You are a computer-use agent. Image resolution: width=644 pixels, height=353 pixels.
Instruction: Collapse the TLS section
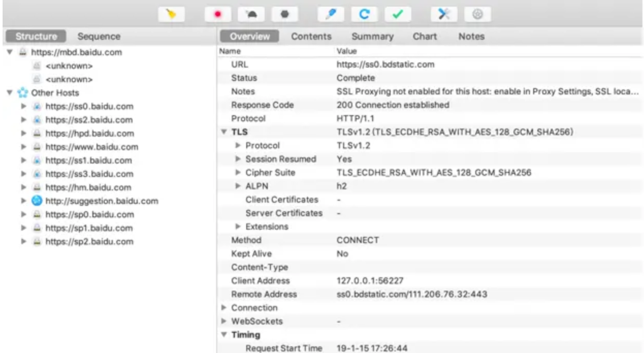[224, 132]
